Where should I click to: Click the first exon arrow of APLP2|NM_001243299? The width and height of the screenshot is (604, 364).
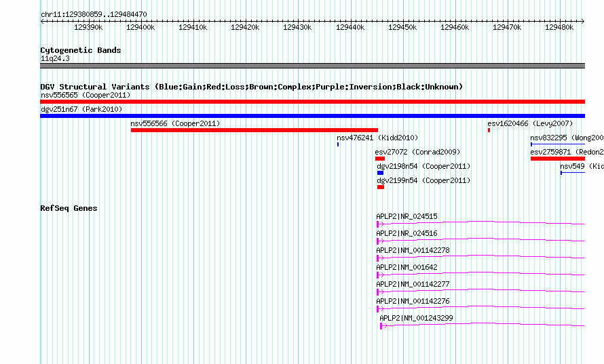pyautogui.click(x=383, y=326)
